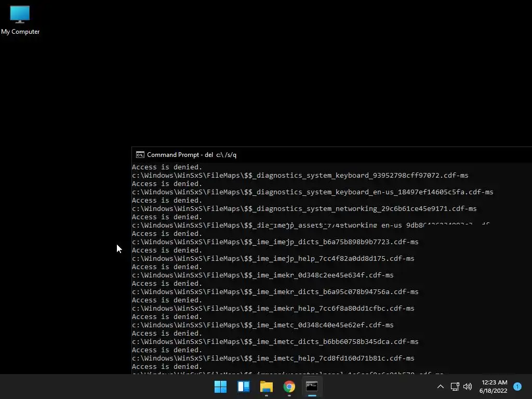Image resolution: width=532 pixels, height=399 pixels.
Task: Open Google Chrome from the taskbar
Action: 289,387
